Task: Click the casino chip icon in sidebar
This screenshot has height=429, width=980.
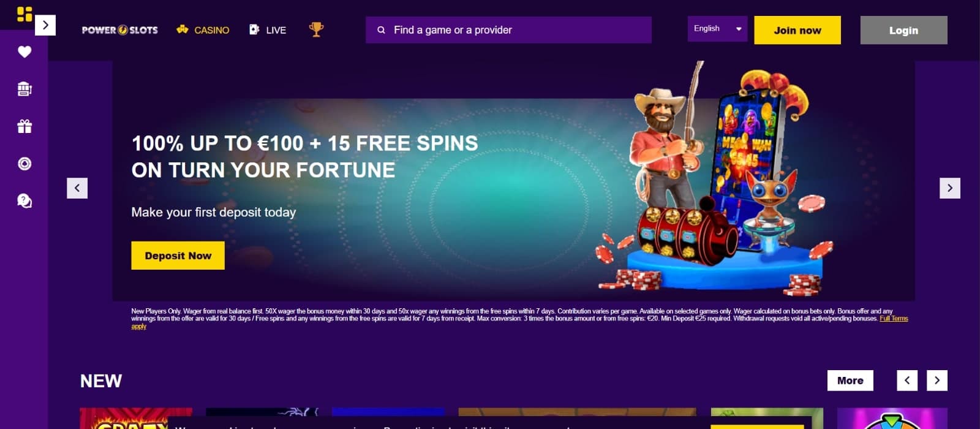Action: (x=24, y=164)
